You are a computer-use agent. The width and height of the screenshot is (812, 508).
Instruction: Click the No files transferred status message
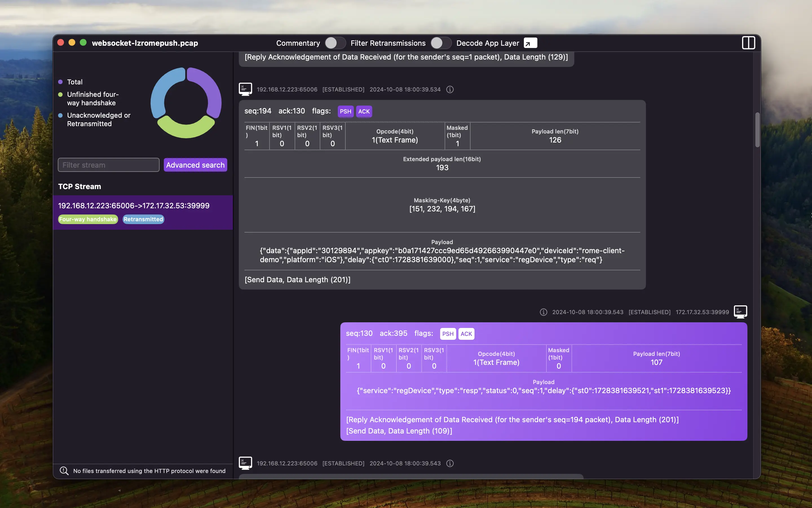[x=149, y=471]
